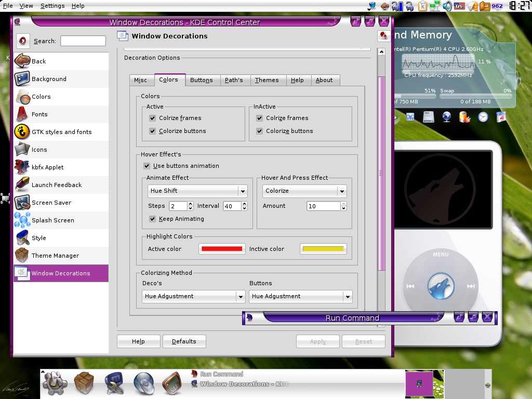532x399 pixels.
Task: Toggle InActive Colorize buttons checkbox
Action: pyautogui.click(x=260, y=131)
